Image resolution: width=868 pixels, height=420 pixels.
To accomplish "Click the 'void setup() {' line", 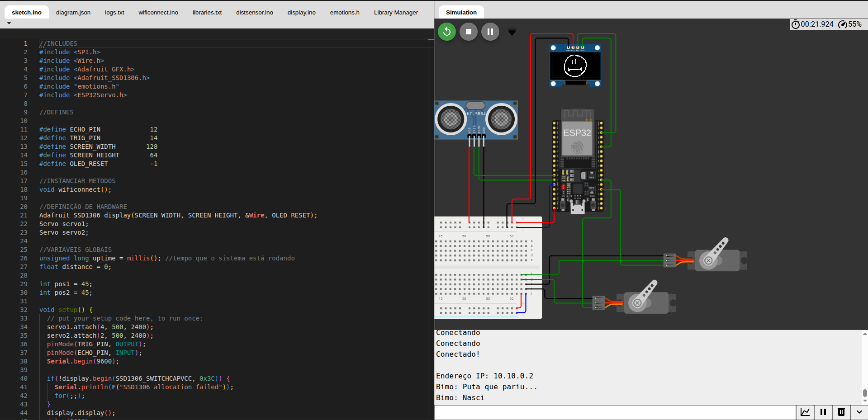I will (66, 310).
